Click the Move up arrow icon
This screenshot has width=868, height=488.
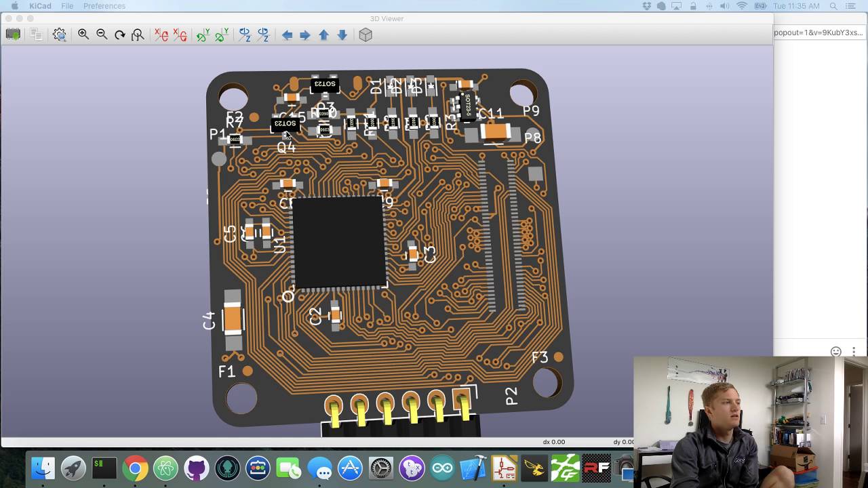[323, 35]
